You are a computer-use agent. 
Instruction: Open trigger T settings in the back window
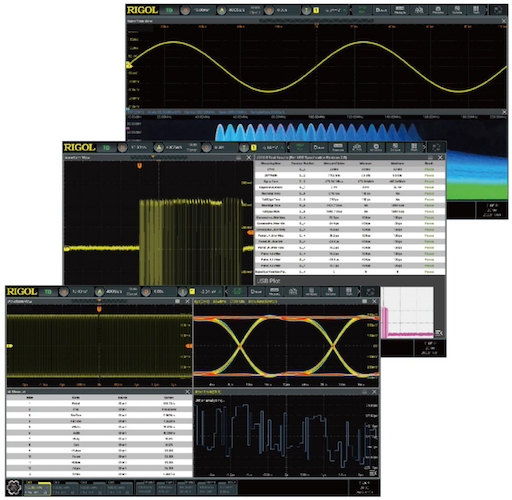coord(306,10)
